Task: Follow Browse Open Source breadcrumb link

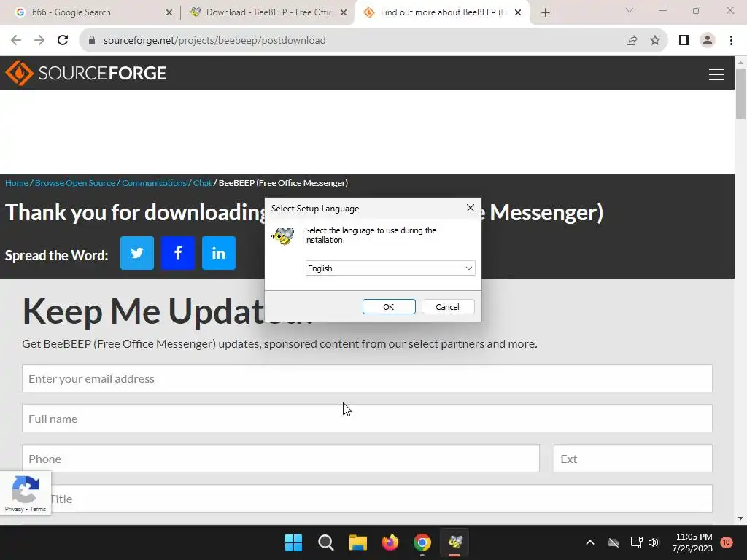Action: [x=75, y=183]
